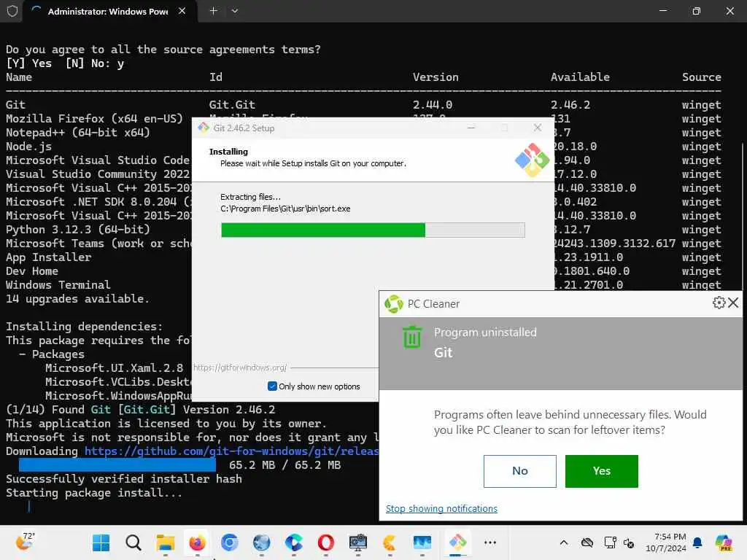Viewport: 747px width, 560px height.
Task: Click available version '2.46.2' in Git row
Action: [570, 105]
